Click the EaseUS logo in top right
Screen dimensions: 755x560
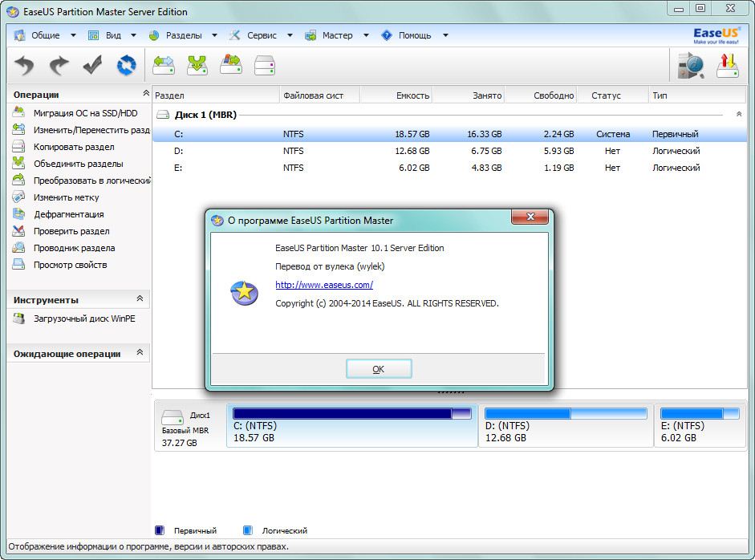(716, 35)
